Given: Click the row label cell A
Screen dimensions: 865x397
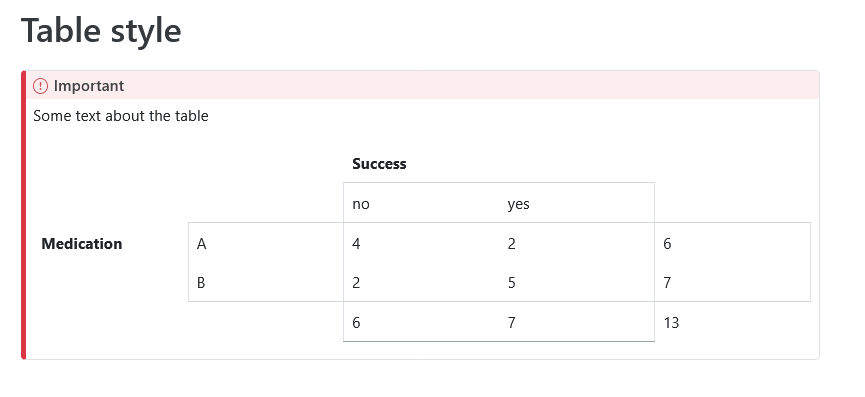Looking at the screenshot, I should click(x=266, y=243).
